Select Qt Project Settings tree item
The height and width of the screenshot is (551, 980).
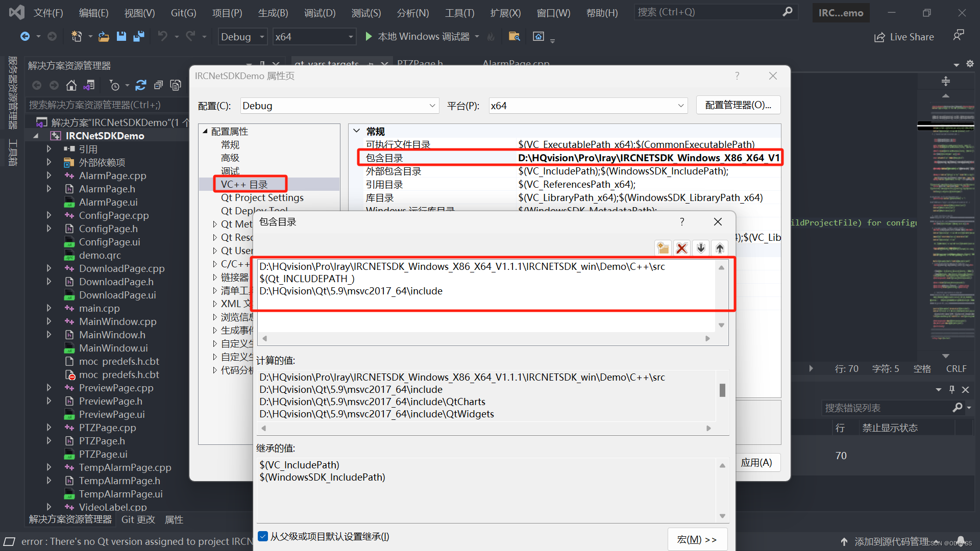point(262,197)
